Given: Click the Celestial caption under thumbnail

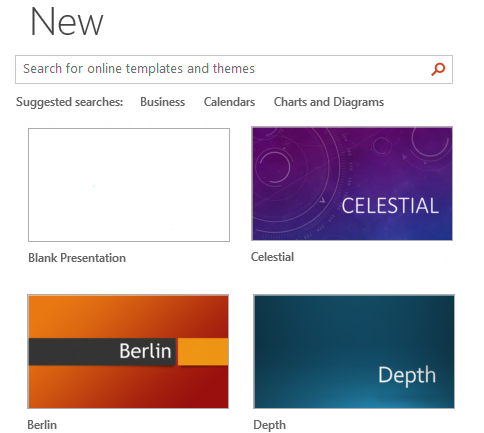Looking at the screenshot, I should 272,257.
